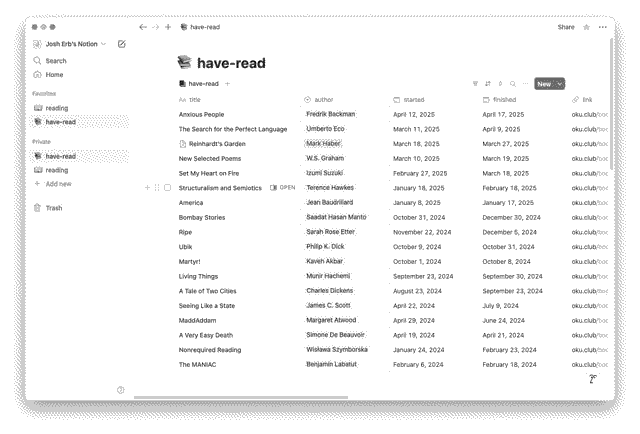Viewport: 640px width, 434px height.
Task: Click Share in the top bar
Action: pyautogui.click(x=566, y=27)
